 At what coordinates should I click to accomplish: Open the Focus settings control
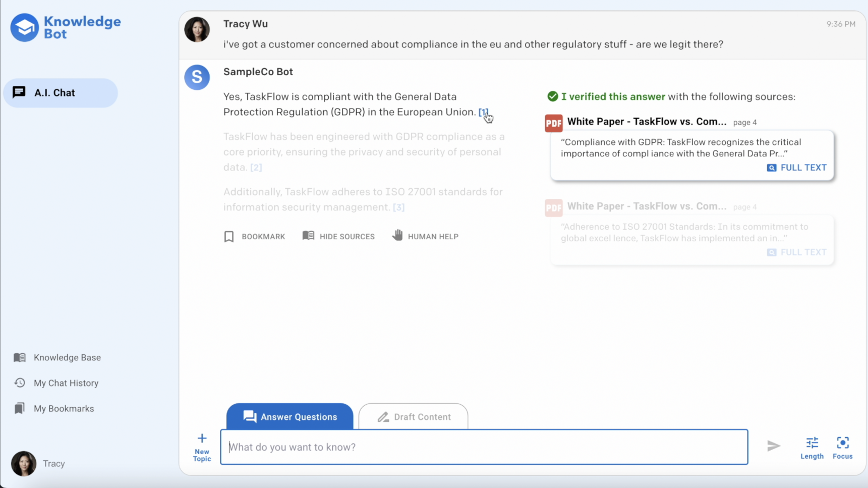coord(843,448)
